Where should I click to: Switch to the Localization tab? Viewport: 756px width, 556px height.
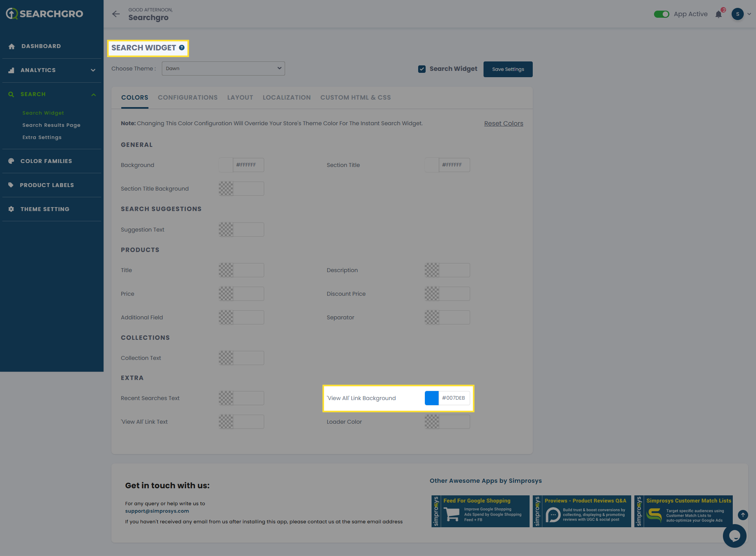tap(286, 98)
